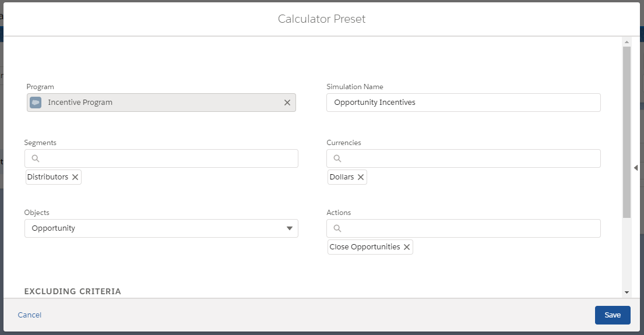The image size is (644, 335).
Task: Save the calculator preset
Action: 613,315
